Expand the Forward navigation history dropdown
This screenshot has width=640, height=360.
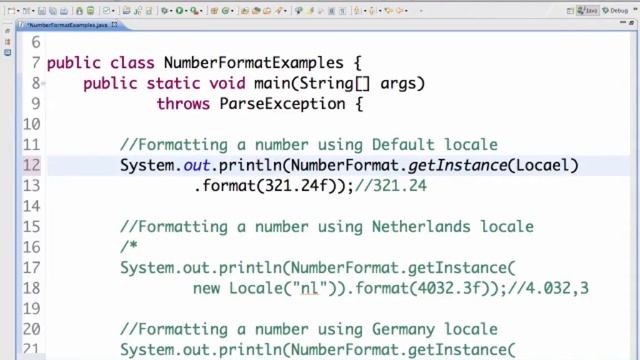pos(406,11)
